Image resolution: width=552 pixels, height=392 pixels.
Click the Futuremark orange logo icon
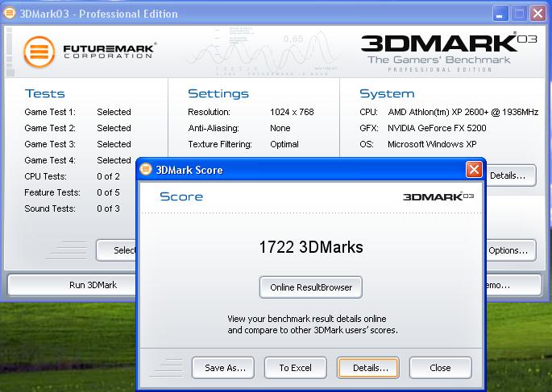[x=39, y=52]
